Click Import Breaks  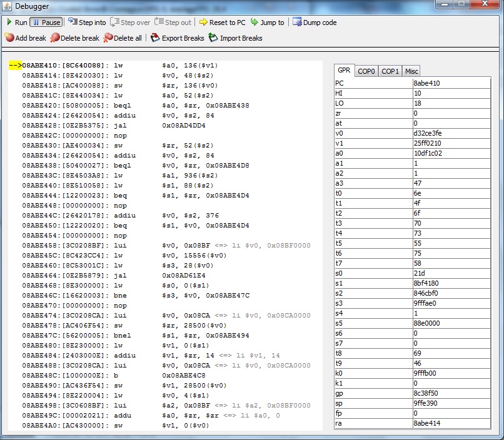pos(235,38)
